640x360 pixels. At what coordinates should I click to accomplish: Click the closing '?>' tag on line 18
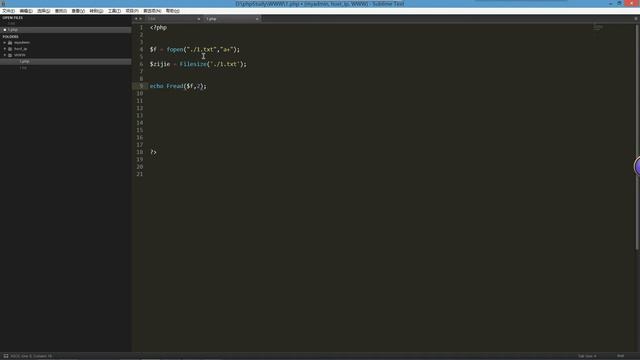coord(153,152)
